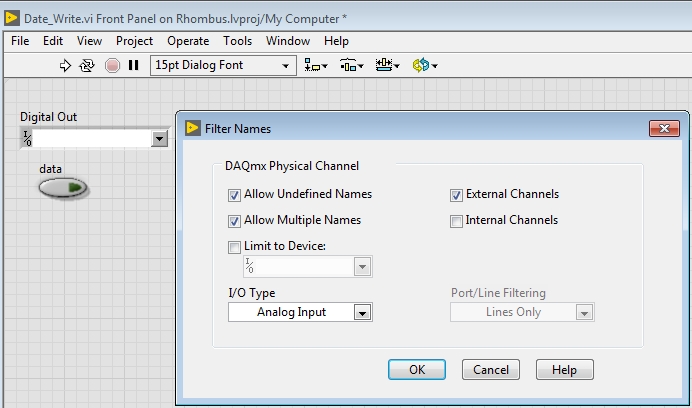The height and width of the screenshot is (408, 692).
Task: Click Cancel in Filter Names dialog
Action: pos(491,370)
